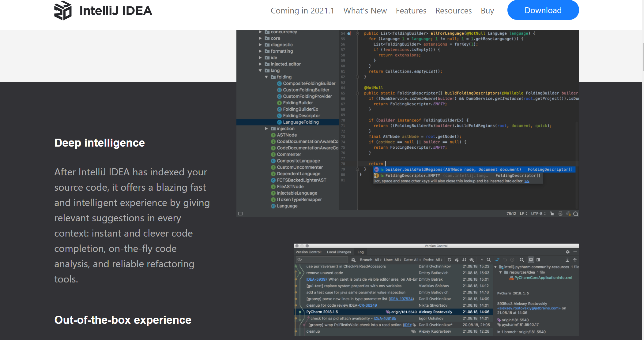Click the tag icon on PyCharm 2018.1.5 commit
The width and height of the screenshot is (644, 340).
click(x=388, y=312)
